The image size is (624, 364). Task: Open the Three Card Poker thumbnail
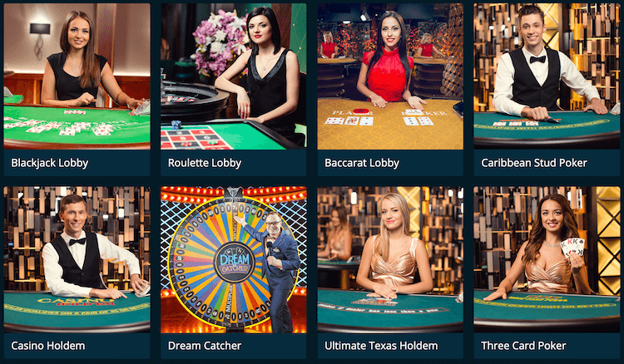pos(547,259)
